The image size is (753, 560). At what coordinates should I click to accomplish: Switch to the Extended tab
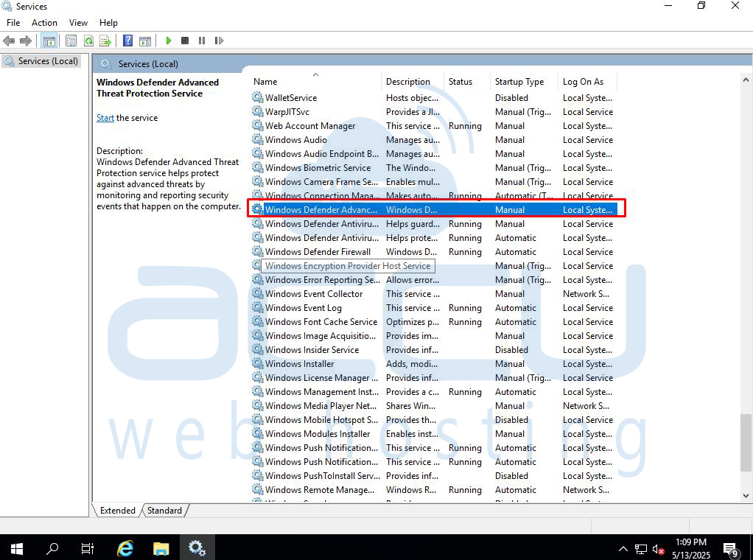point(117,511)
